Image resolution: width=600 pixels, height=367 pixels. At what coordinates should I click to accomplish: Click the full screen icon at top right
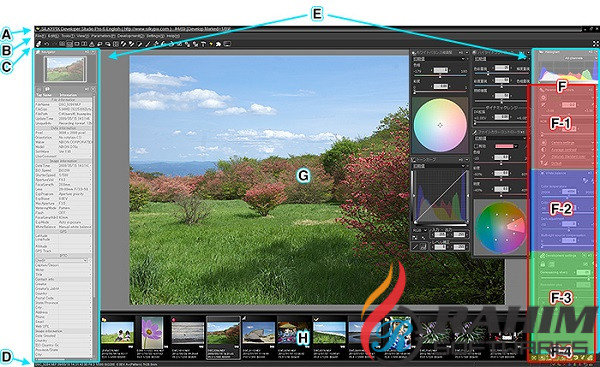pyautogui.click(x=596, y=44)
